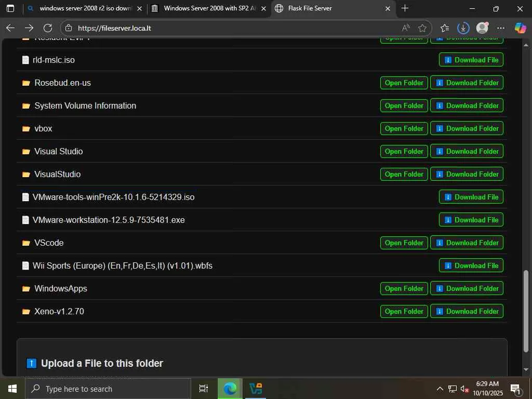Open the System Volume Information folder
This screenshot has width=532, height=399.
(404, 105)
